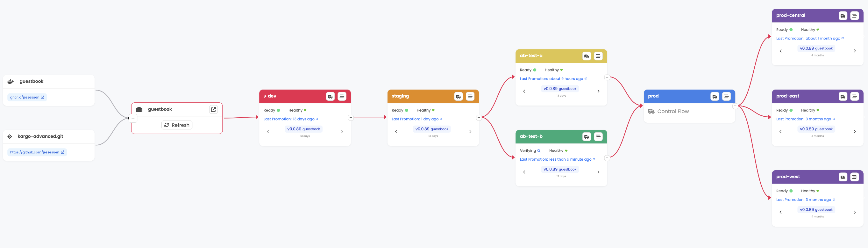Refresh the guestbook warehouse

pyautogui.click(x=177, y=125)
